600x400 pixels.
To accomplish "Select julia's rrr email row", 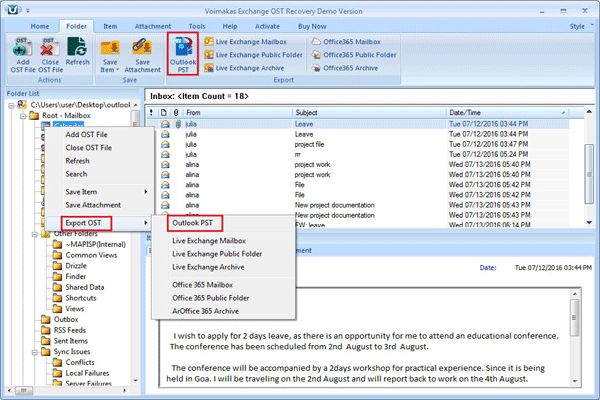I will (x=358, y=155).
